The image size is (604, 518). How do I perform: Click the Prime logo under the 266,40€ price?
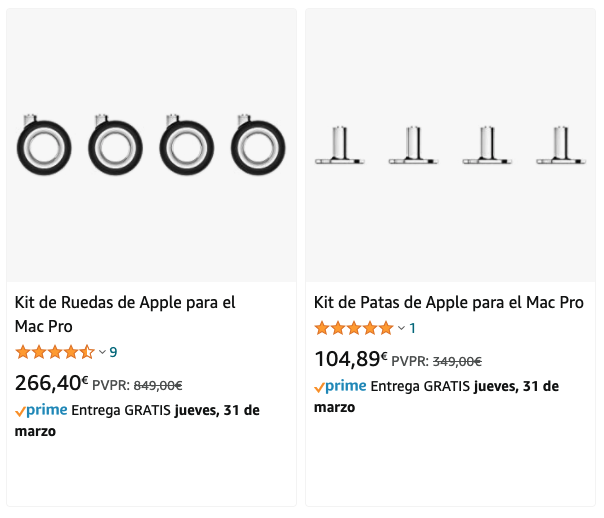click(x=41, y=410)
